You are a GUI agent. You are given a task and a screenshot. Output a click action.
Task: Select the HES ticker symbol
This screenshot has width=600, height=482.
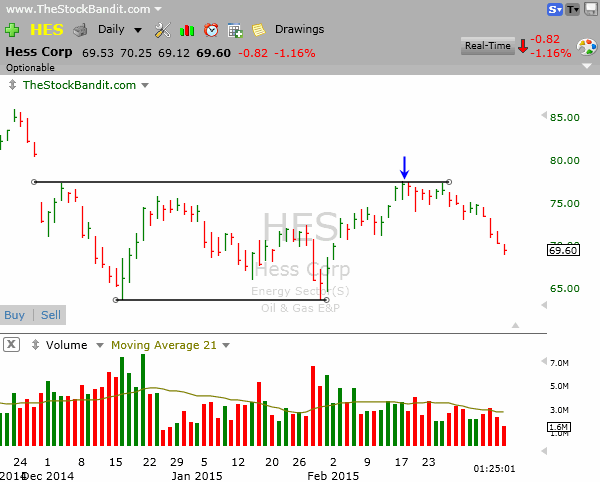click(x=47, y=30)
